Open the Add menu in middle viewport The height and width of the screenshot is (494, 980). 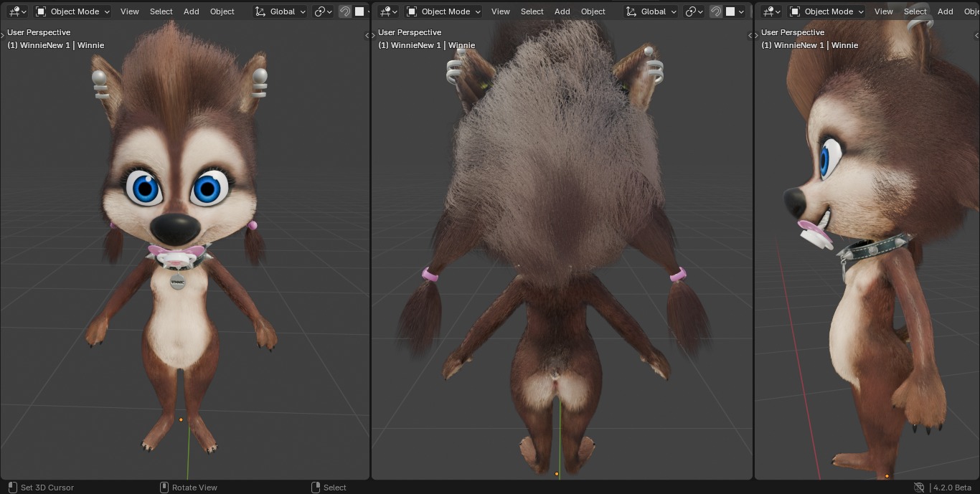pyautogui.click(x=562, y=11)
